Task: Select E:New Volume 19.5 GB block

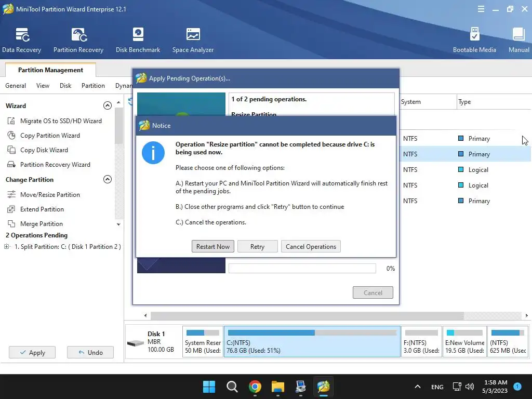Action: point(464,342)
